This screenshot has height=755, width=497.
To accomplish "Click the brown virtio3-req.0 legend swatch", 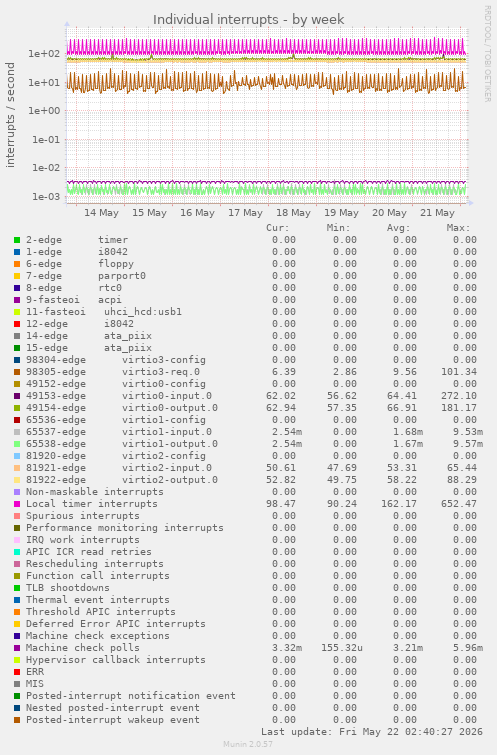I will pyautogui.click(x=17, y=372).
